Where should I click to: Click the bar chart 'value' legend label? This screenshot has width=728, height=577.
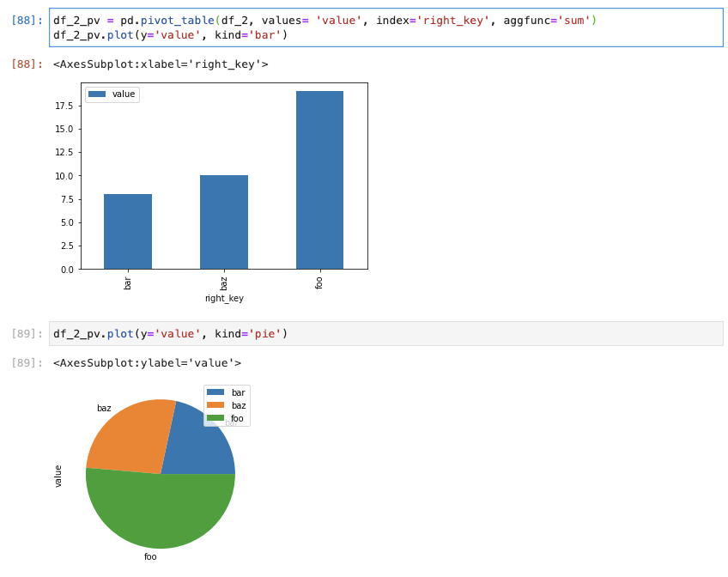point(124,94)
